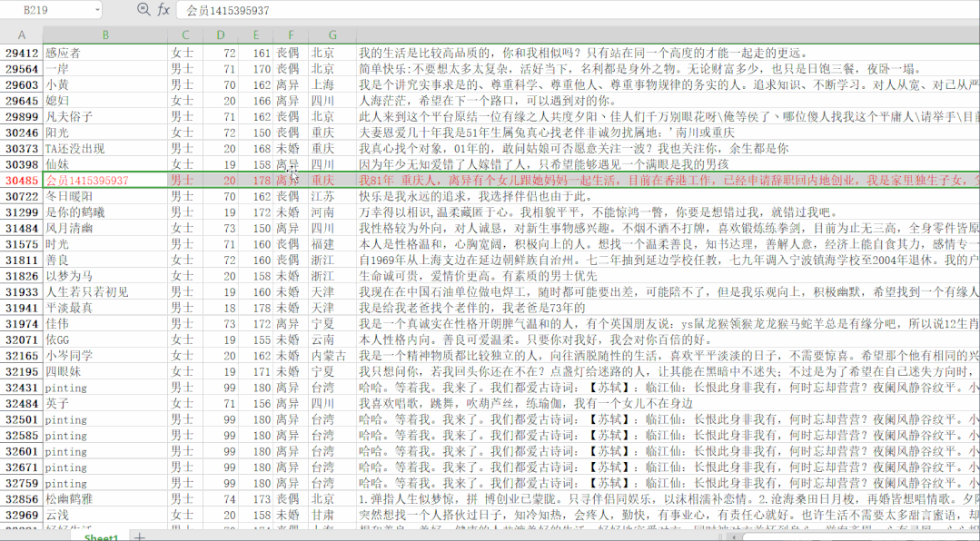
Task: Add a new sheet with the plus button
Action: click(139, 536)
